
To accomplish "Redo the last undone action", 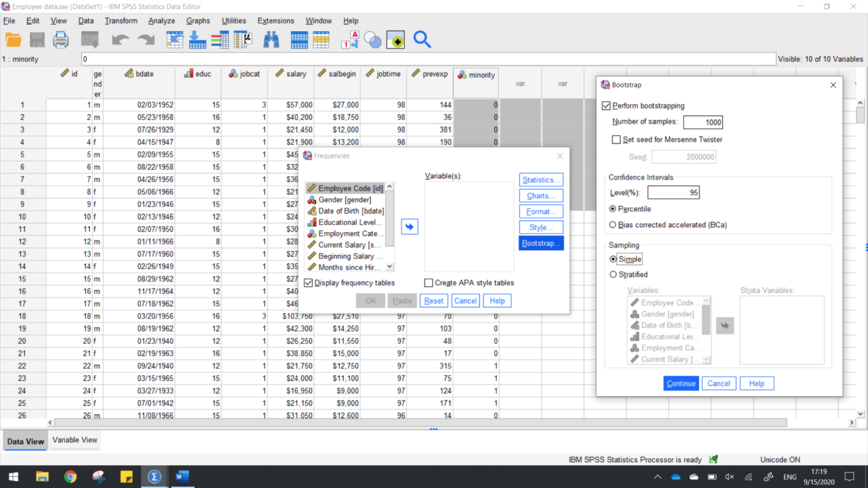I will [146, 40].
